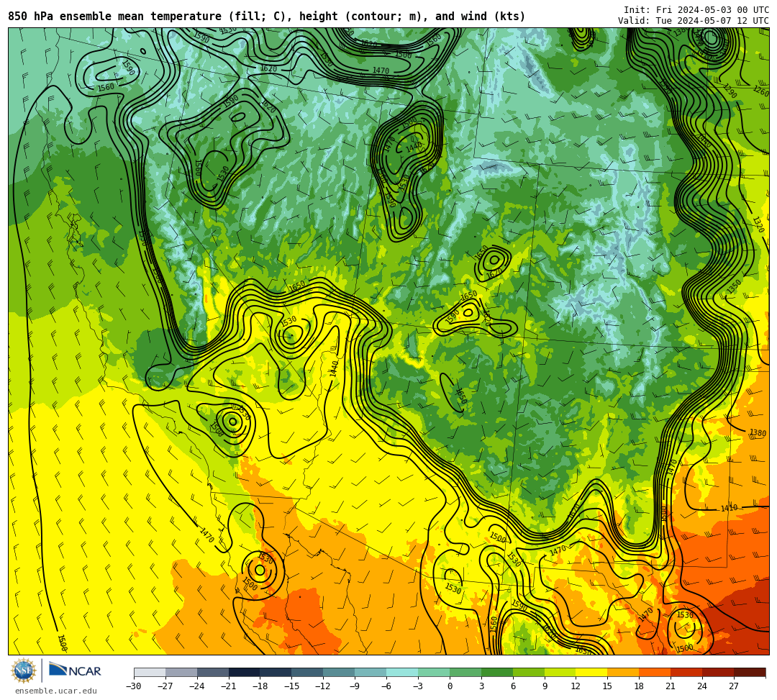Pick the colorbar segment between −21 and −18

[245, 672]
